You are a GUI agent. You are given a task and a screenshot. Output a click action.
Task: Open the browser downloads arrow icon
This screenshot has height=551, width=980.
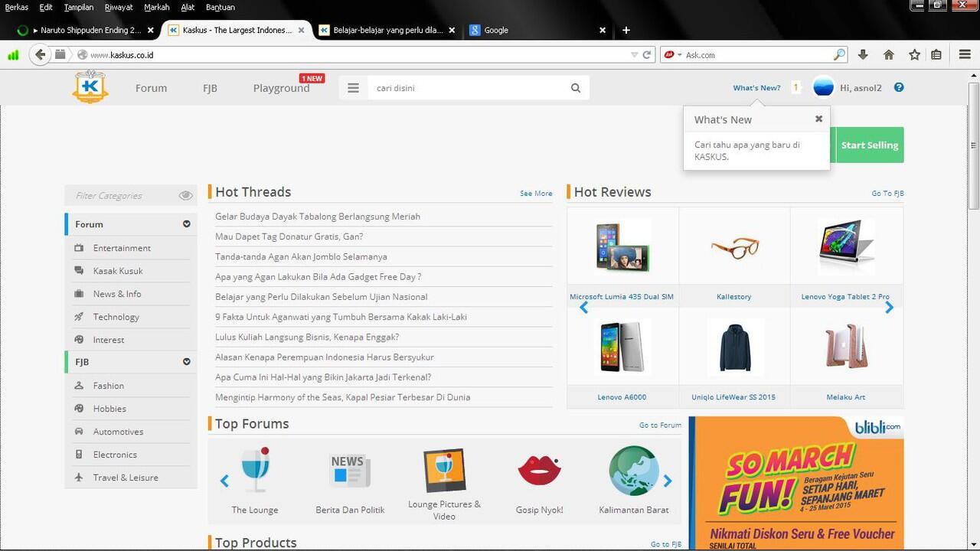(x=863, y=54)
